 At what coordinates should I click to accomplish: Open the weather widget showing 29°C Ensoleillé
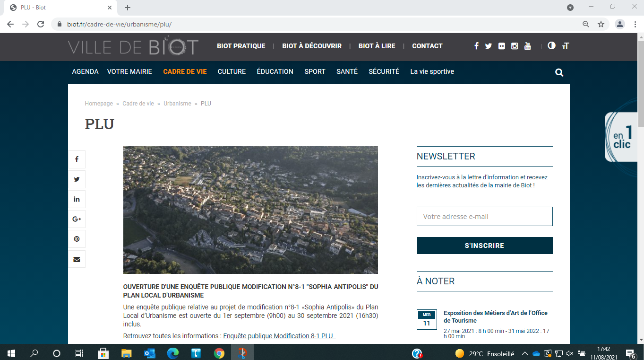tap(485, 353)
